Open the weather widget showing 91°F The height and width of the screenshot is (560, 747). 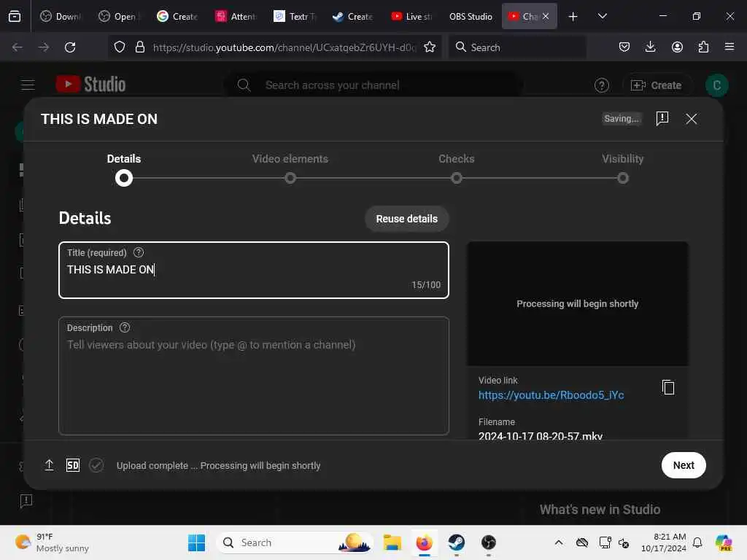coord(52,542)
